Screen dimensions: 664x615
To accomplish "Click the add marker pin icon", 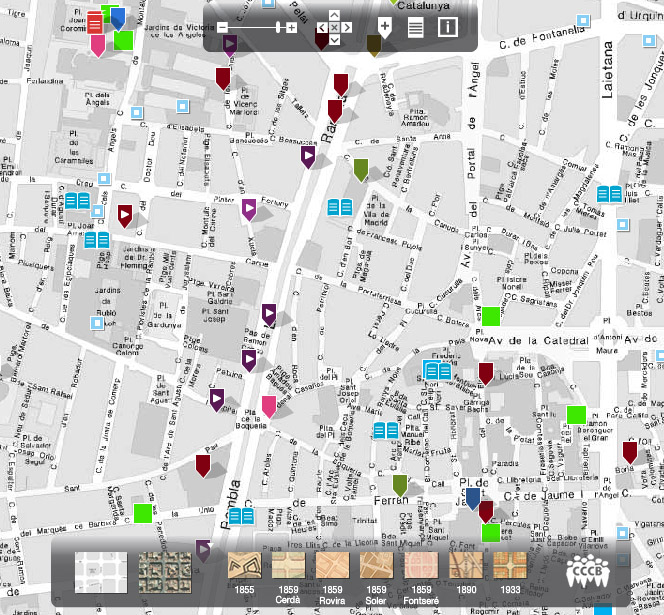I will pyautogui.click(x=384, y=27).
